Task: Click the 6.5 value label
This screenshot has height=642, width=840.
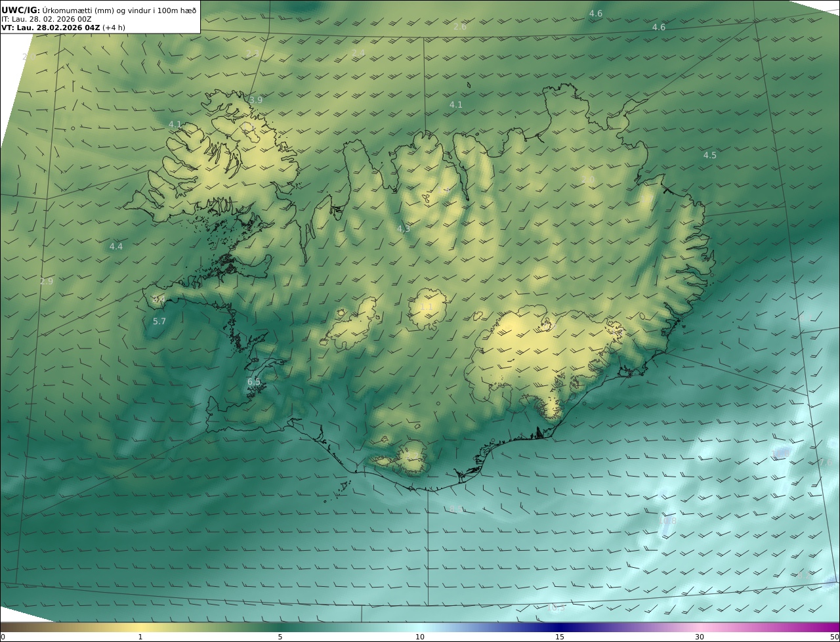Action: pyautogui.click(x=253, y=382)
